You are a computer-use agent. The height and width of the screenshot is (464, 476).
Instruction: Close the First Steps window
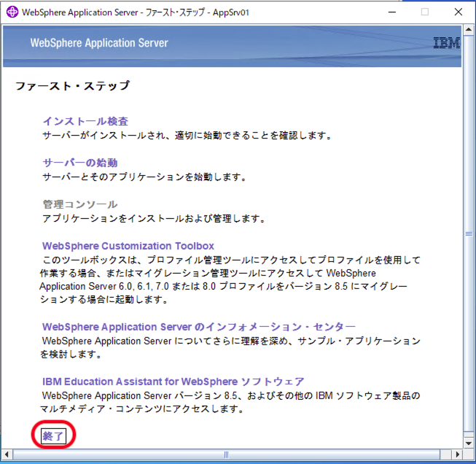458,12
